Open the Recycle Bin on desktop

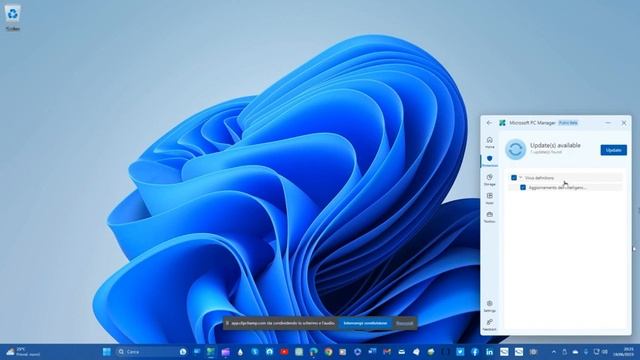point(13,18)
